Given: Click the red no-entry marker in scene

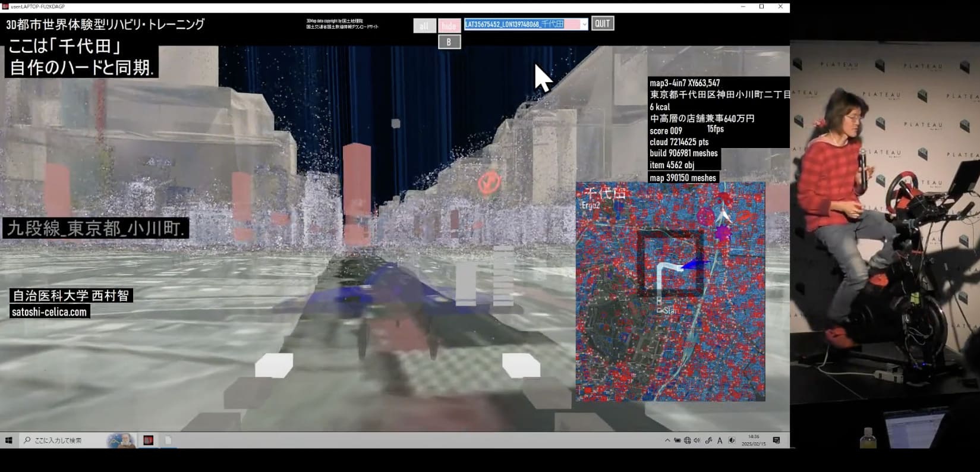Looking at the screenshot, I should click(x=489, y=182).
